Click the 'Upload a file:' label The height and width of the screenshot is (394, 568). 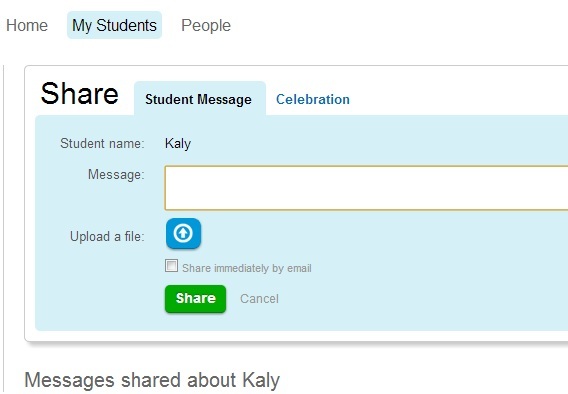(x=107, y=236)
